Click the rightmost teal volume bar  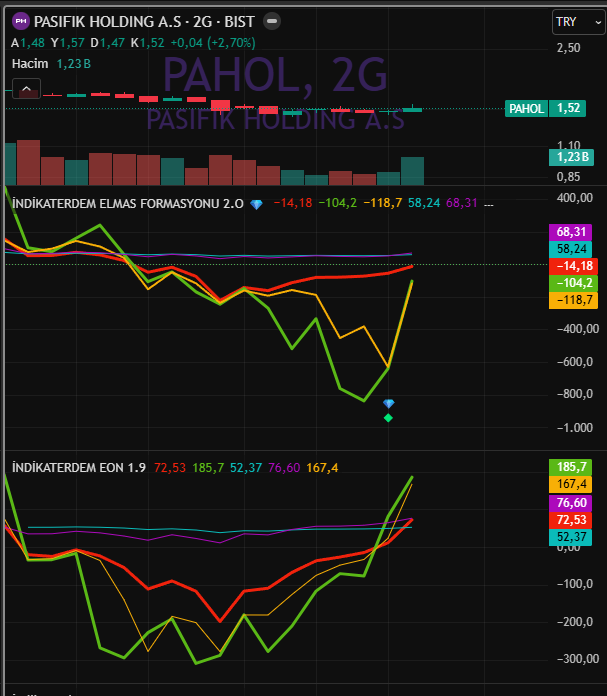point(413,171)
